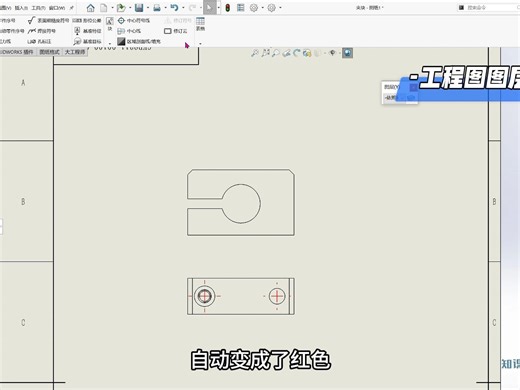Print the drawing using the printer icon
The height and width of the screenshot is (390, 520).
pyautogui.click(x=157, y=8)
